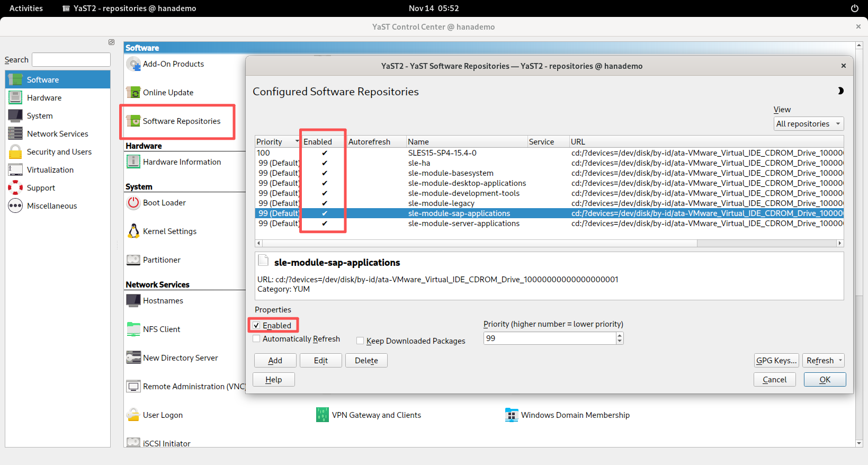The image size is (868, 465).
Task: Click Cancel button in dialog
Action: point(775,380)
